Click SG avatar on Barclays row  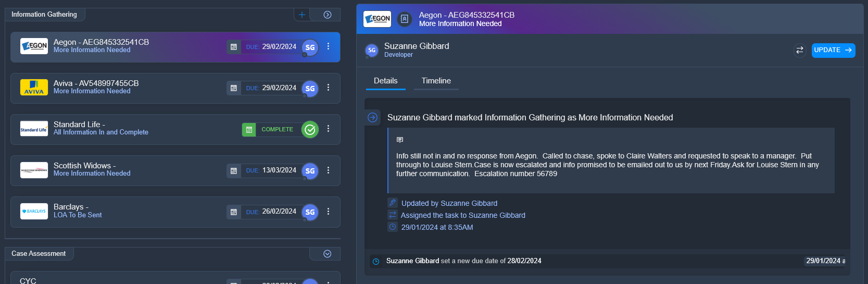[310, 212]
